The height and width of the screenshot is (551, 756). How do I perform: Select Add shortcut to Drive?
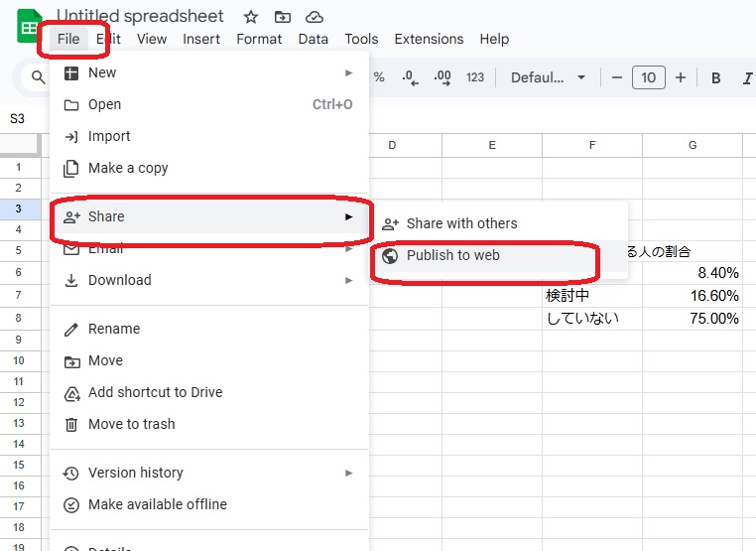click(208, 392)
